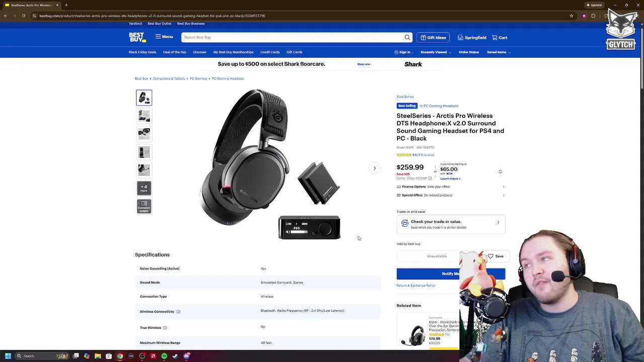Open the Menu hamburger button
Screen dimensions: 644x362
click(164, 37)
